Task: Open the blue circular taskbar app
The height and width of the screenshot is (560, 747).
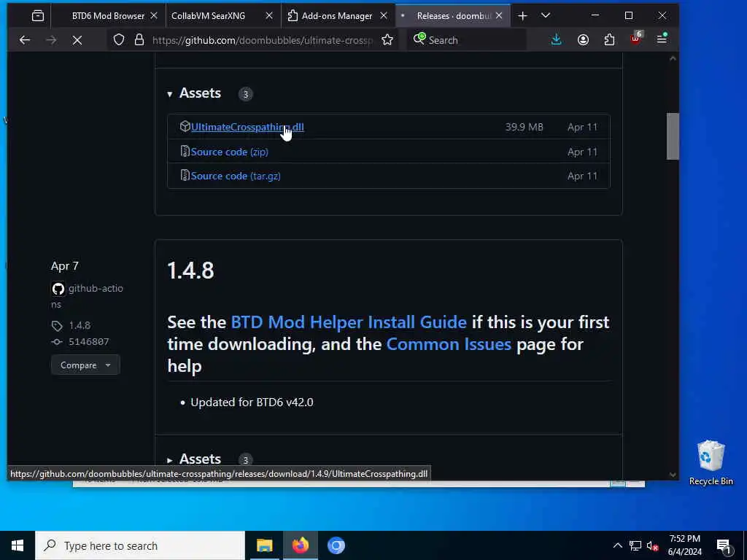Action: [336, 545]
